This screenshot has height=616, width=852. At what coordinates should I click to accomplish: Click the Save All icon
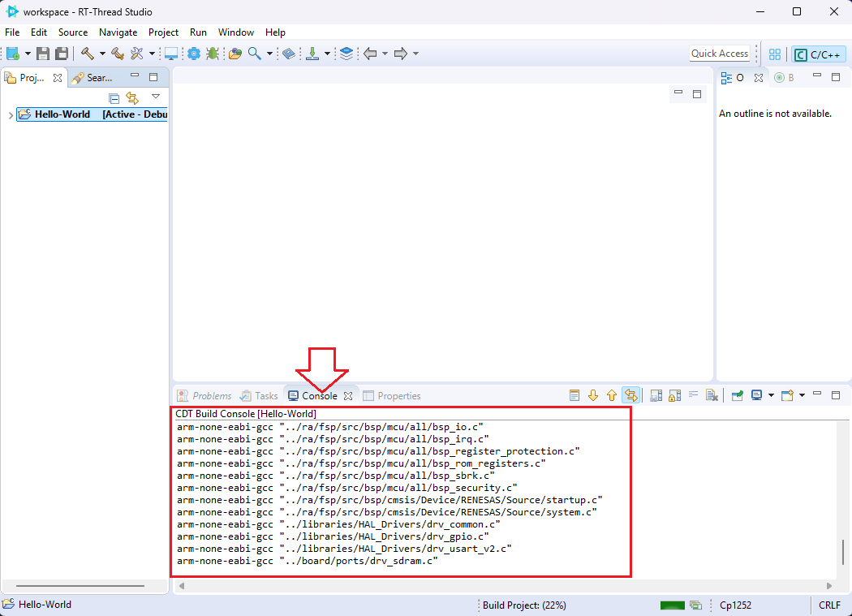pyautogui.click(x=61, y=54)
